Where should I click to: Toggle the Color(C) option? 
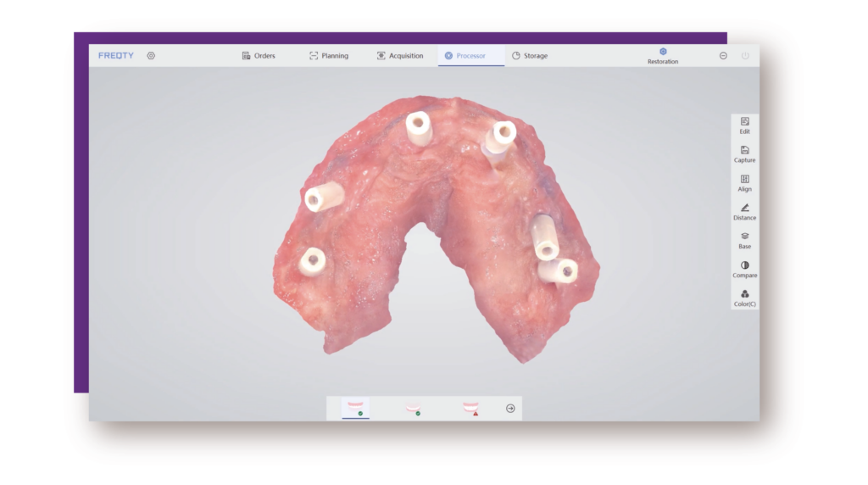point(744,298)
